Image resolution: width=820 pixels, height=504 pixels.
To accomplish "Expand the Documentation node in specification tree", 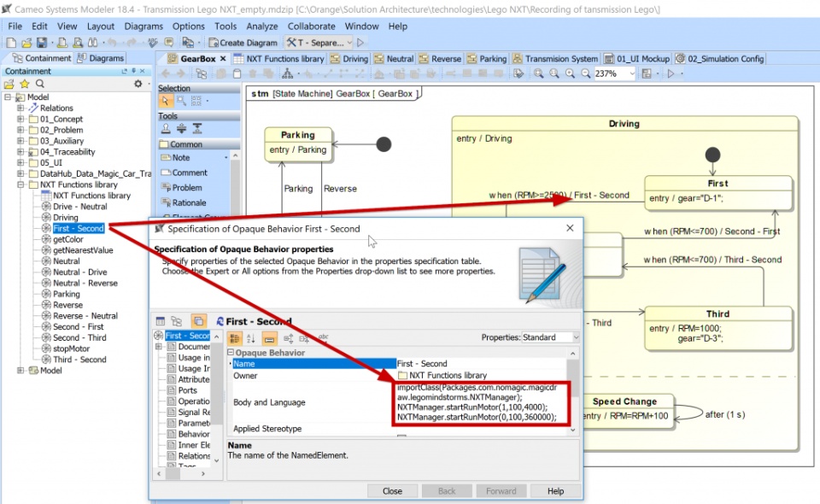I will 159,346.
